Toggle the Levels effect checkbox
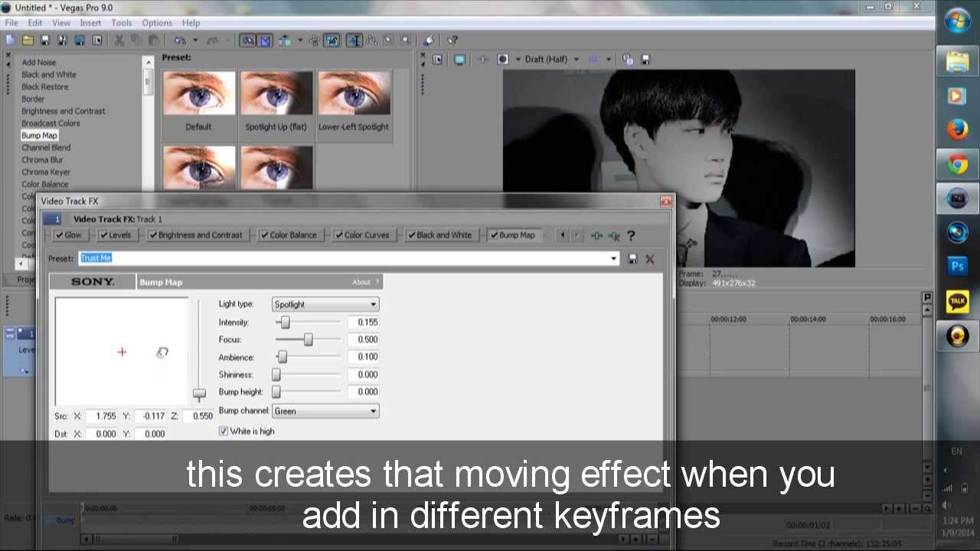This screenshot has height=551, width=980. click(x=104, y=236)
